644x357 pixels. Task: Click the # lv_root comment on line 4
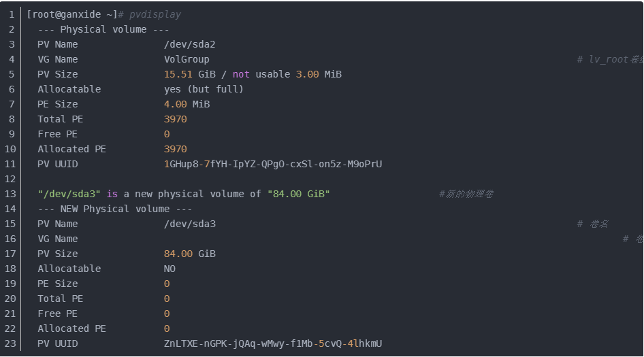click(x=609, y=59)
